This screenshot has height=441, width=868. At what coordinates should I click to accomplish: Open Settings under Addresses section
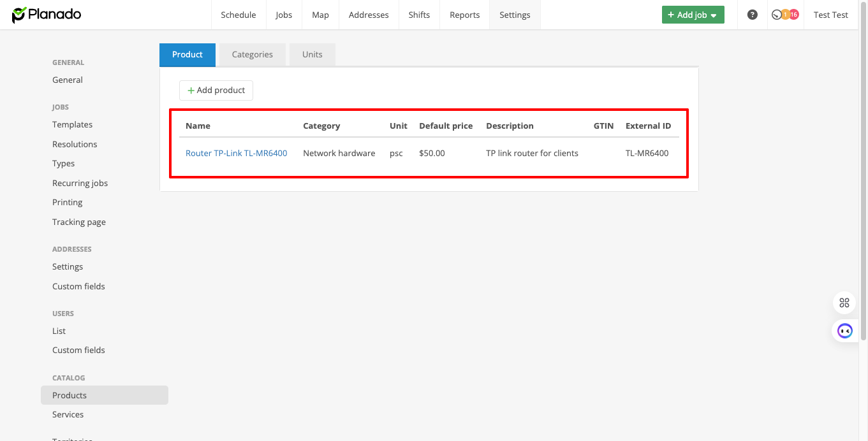(68, 266)
